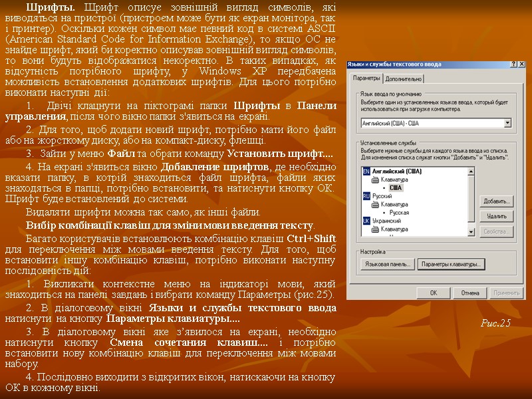Select Украинский language in services list
The width and height of the screenshot is (532, 399).
point(386,221)
